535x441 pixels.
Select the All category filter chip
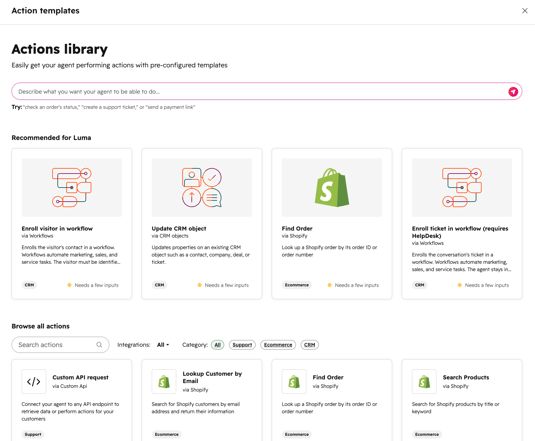(x=218, y=345)
